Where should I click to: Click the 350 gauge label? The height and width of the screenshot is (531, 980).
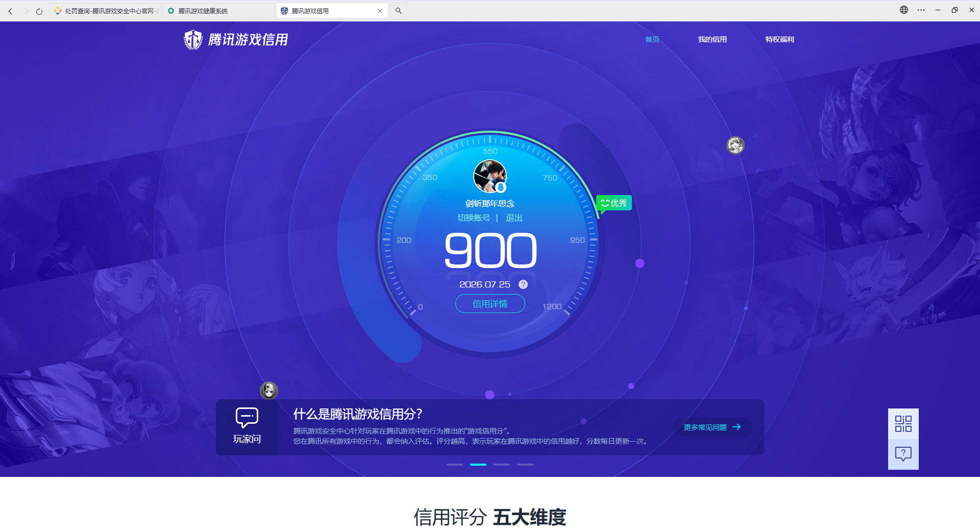tap(430, 177)
